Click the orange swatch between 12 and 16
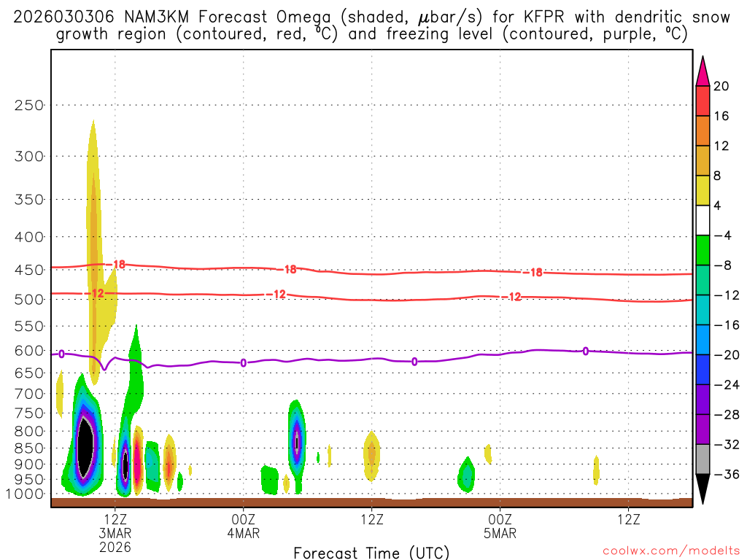The width and height of the screenshot is (747, 560). point(703,131)
